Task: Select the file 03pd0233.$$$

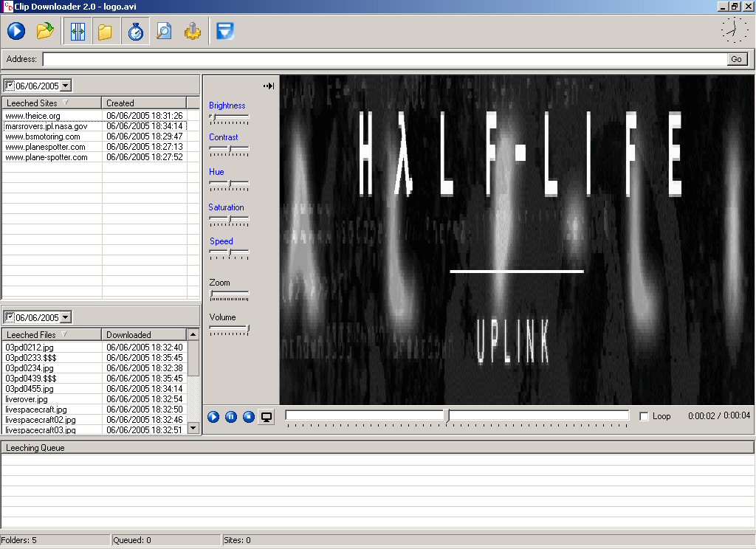Action: [x=94, y=358]
